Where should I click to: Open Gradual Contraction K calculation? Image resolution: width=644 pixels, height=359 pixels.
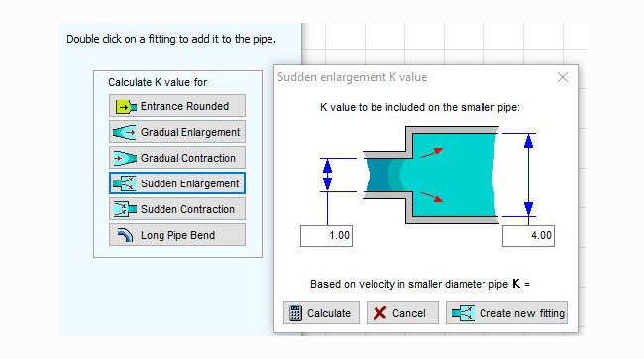(x=177, y=158)
